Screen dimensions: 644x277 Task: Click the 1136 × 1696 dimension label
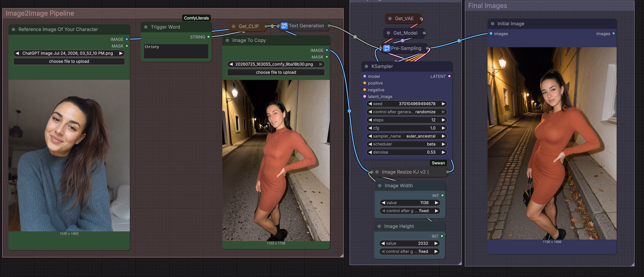[x=552, y=242]
